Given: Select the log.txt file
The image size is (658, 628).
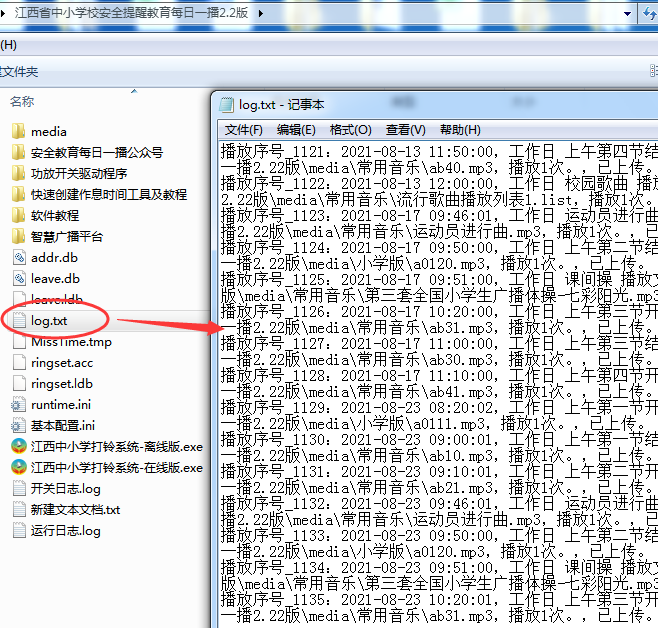Looking at the screenshot, I should [x=49, y=321].
